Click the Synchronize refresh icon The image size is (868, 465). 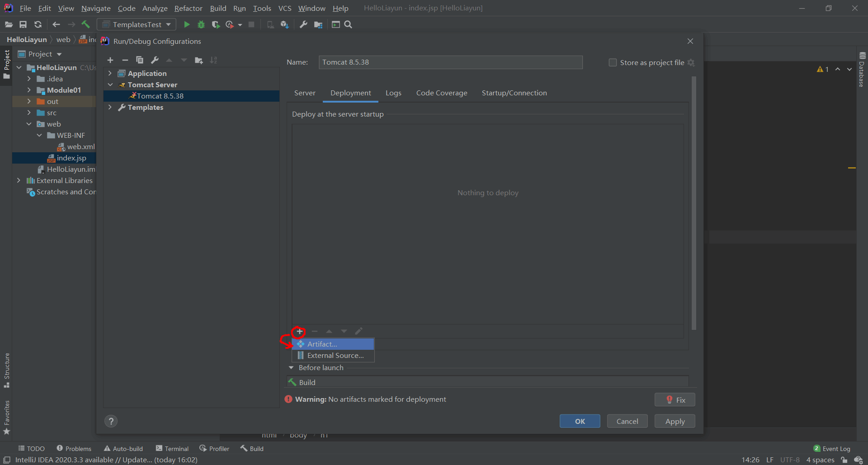(x=38, y=24)
